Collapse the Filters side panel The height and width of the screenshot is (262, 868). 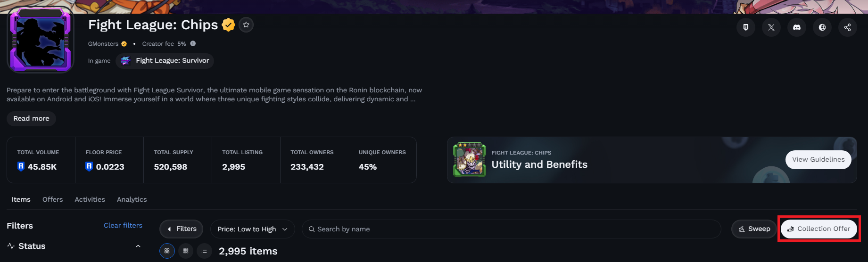click(181, 229)
